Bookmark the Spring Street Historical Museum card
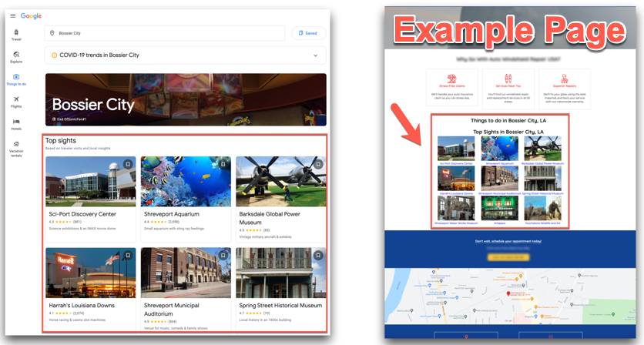The height and width of the screenshot is (345, 644). click(x=318, y=256)
